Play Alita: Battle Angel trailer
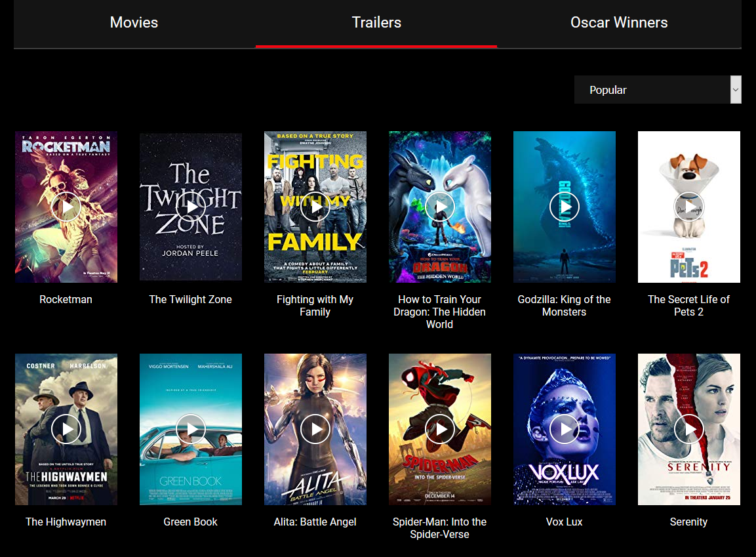The image size is (756, 557). click(315, 429)
